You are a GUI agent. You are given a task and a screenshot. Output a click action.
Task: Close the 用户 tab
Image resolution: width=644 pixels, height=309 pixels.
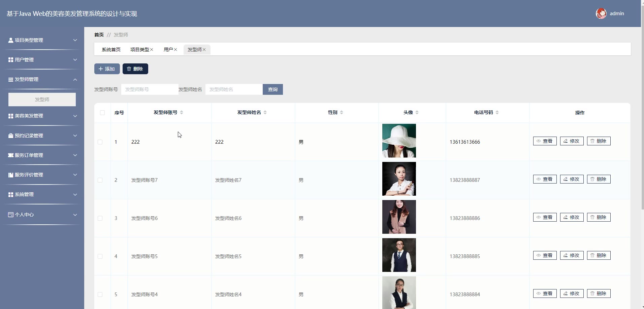coord(175,50)
